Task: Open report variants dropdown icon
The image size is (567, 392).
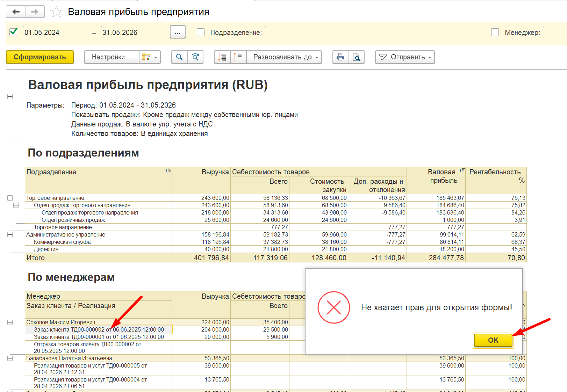Action: pos(150,57)
